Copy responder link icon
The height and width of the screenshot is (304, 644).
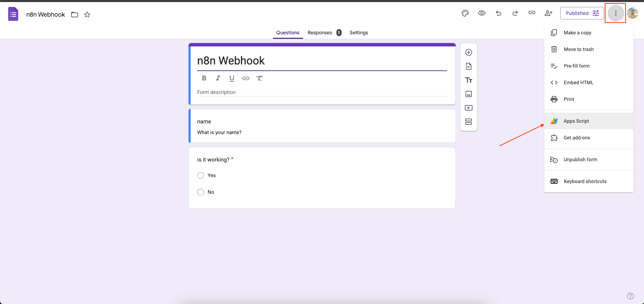[532, 13]
